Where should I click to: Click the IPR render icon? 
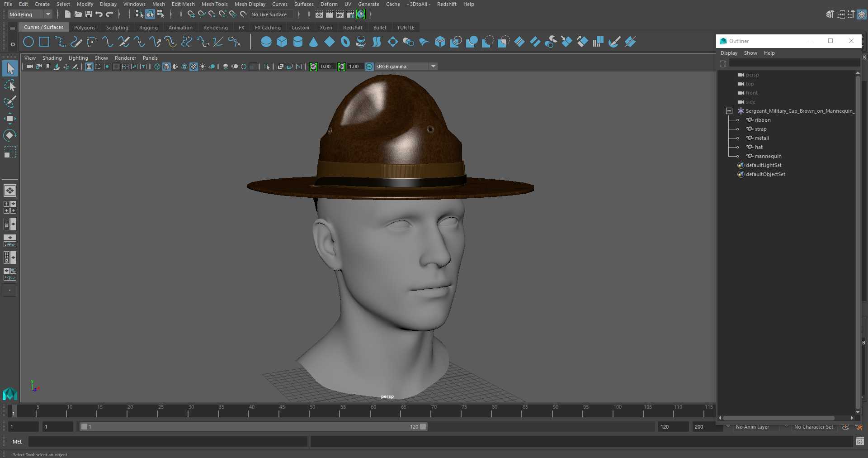[x=340, y=14]
